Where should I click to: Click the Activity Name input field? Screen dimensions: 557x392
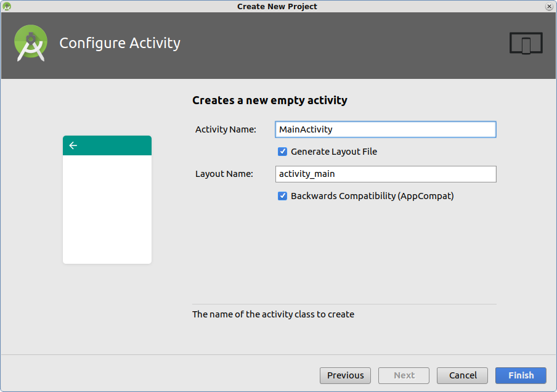coord(385,129)
